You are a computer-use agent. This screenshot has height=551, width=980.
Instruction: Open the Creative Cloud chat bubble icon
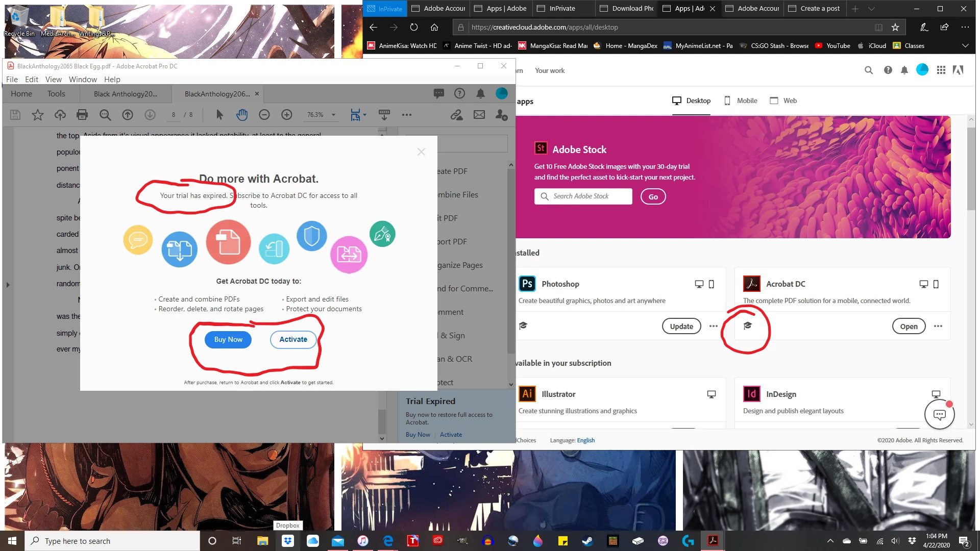[939, 415]
